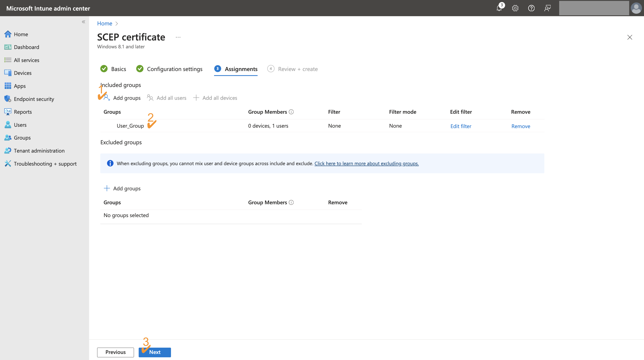Open Troubleshooting + support section

(x=45, y=163)
